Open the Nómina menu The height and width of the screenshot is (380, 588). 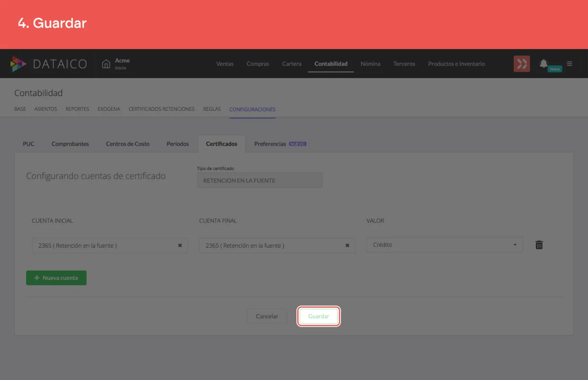point(370,64)
